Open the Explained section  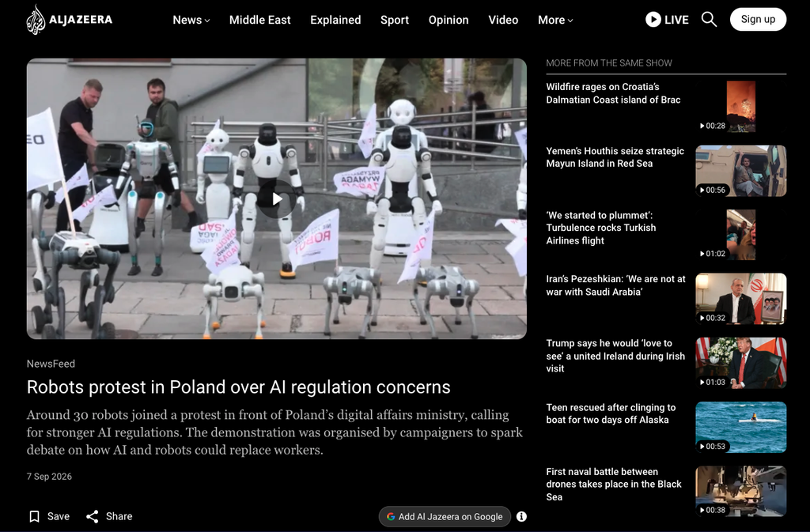(x=335, y=20)
